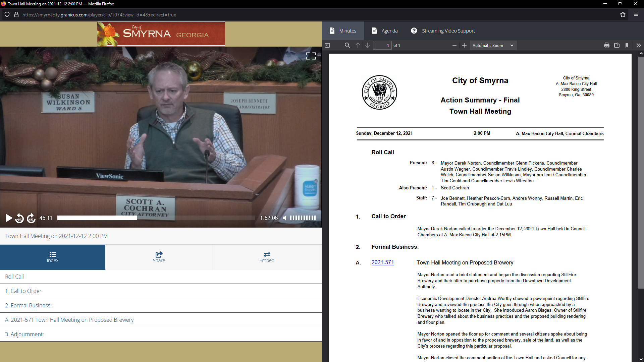Rewind video 15 seconds
Viewport: 644px width, 362px height.
(20, 218)
